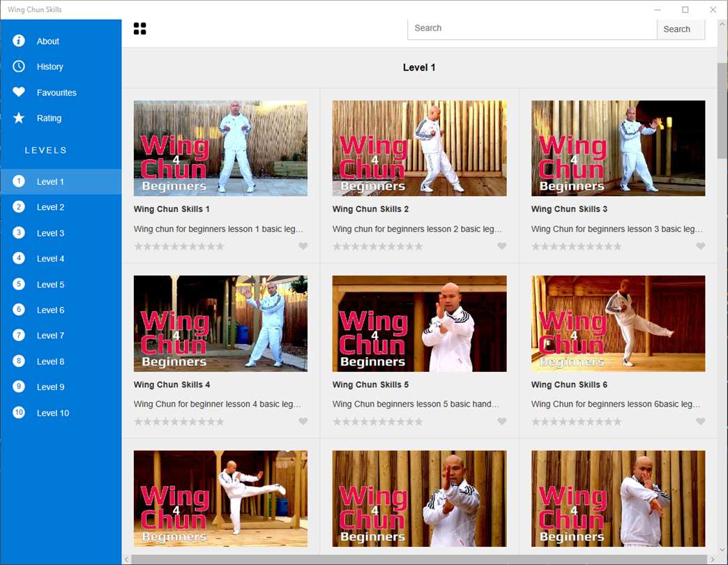Open the Favourites heart icon in sidebar

pos(19,92)
